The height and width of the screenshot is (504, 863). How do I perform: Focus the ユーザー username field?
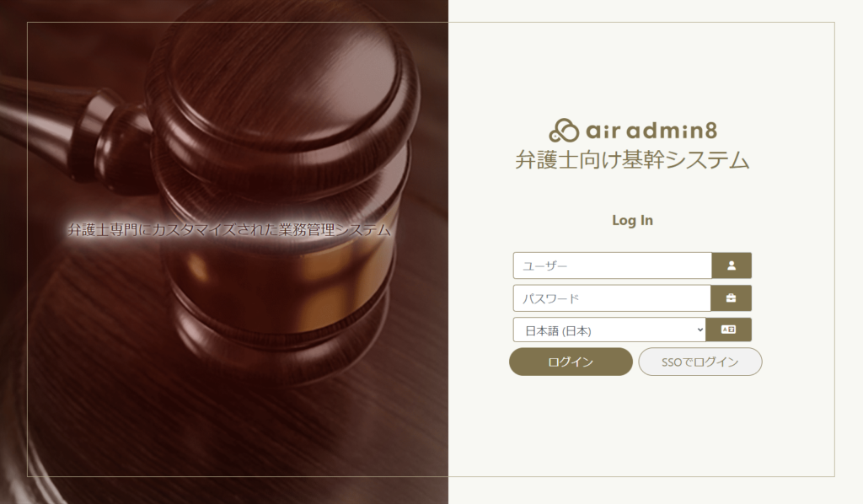[613, 265]
